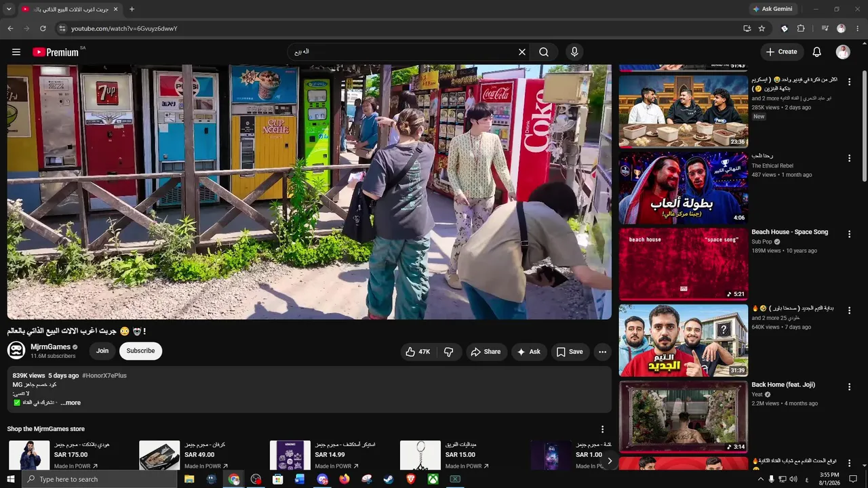The width and height of the screenshot is (868, 488).
Task: Open more actions under the video
Action: [x=602, y=352]
